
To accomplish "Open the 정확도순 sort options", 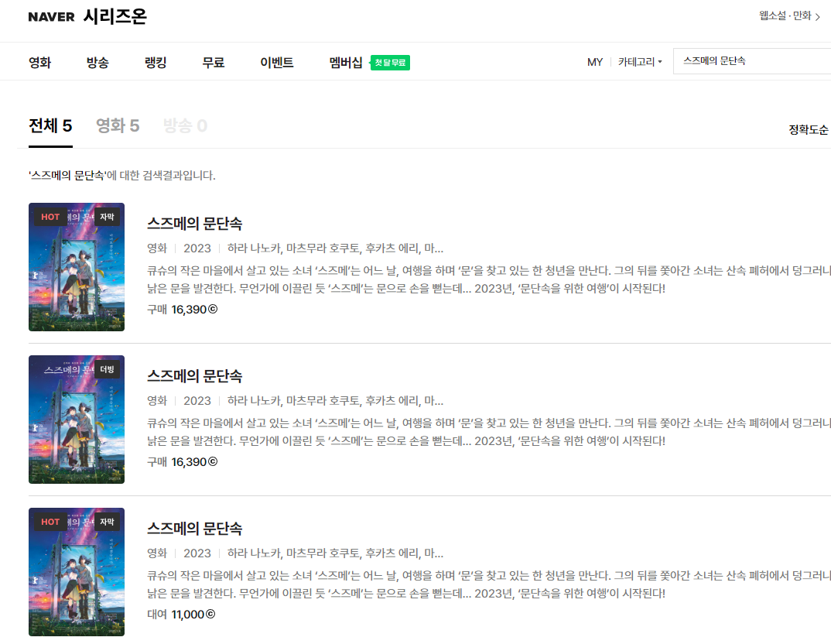I will tap(809, 130).
